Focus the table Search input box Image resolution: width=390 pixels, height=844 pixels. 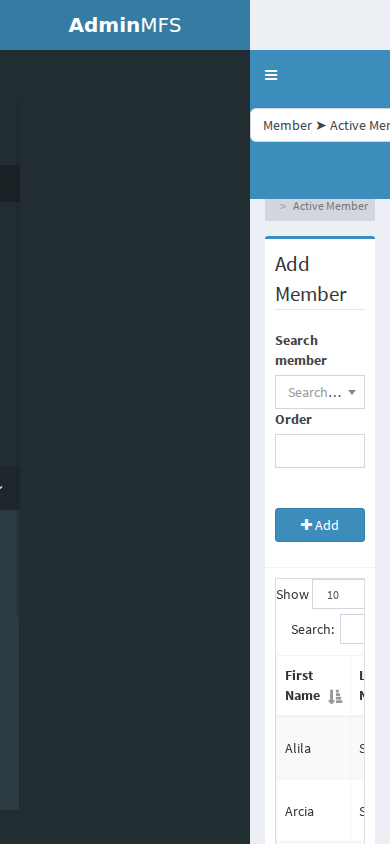352,629
